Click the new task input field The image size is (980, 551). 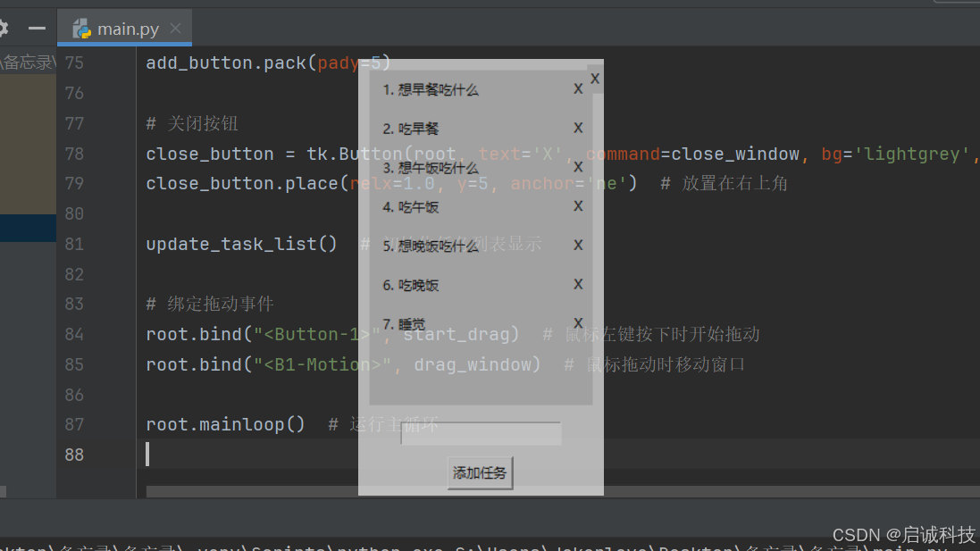pos(481,433)
